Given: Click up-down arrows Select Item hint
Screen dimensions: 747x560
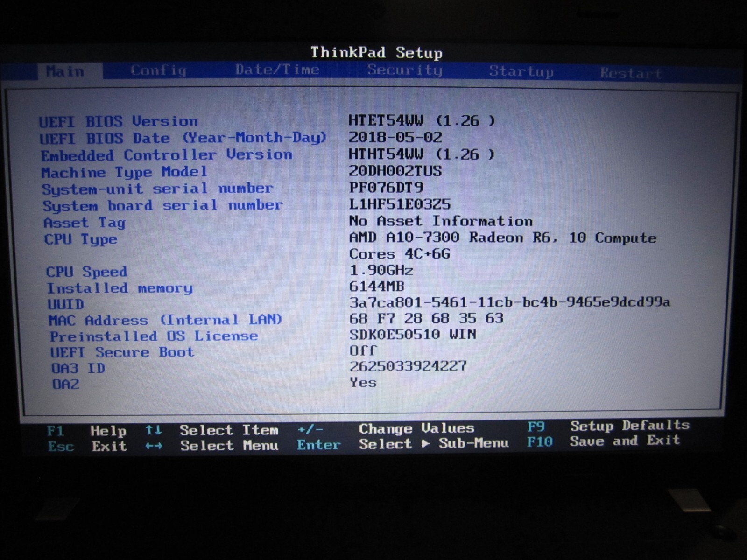Looking at the screenshot, I should point(211,430).
